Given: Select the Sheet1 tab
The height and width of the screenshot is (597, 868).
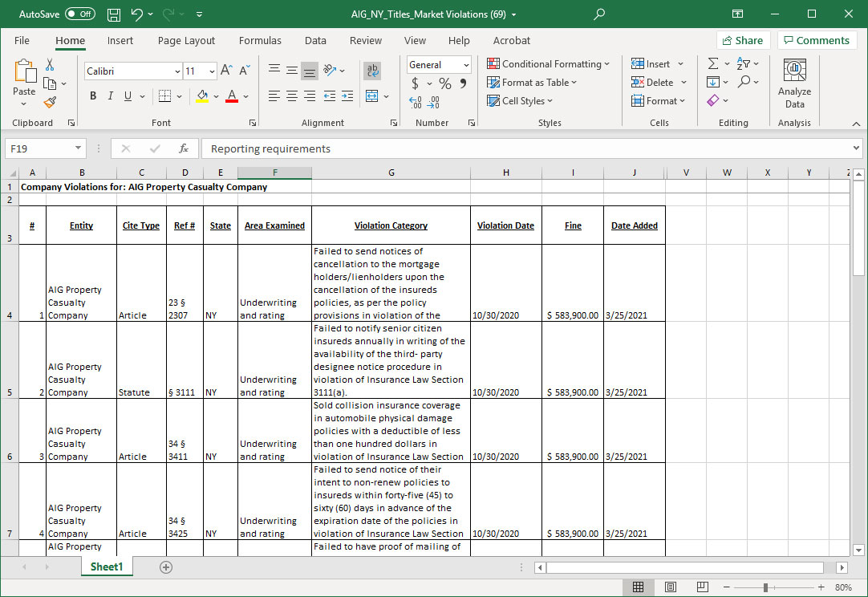Looking at the screenshot, I should pos(107,567).
